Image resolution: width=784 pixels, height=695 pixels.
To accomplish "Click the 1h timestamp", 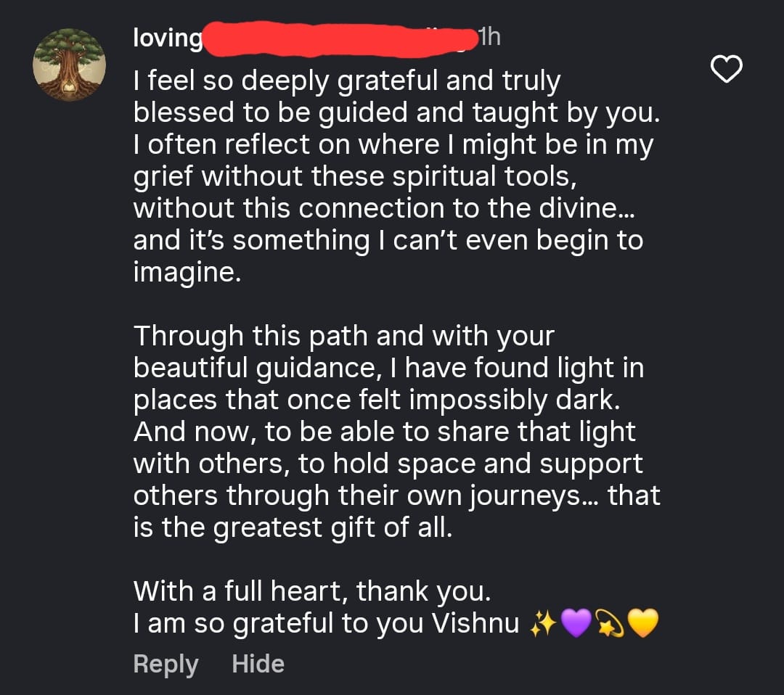I will point(489,36).
